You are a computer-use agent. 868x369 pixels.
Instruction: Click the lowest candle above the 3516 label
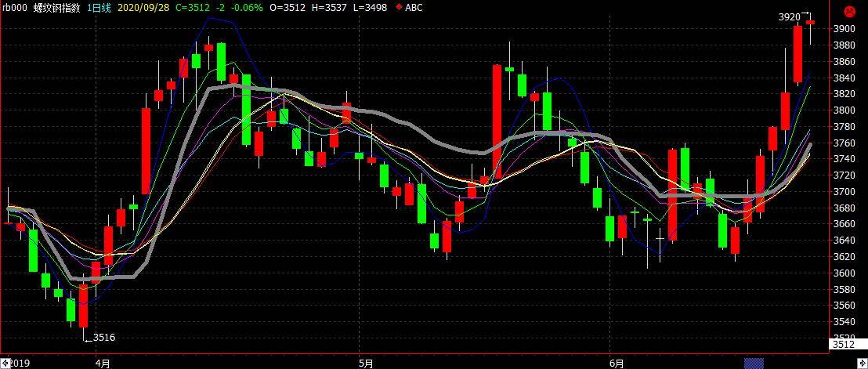pos(84,306)
